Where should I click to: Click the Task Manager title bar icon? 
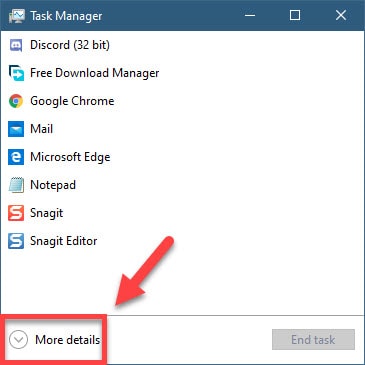17,16
